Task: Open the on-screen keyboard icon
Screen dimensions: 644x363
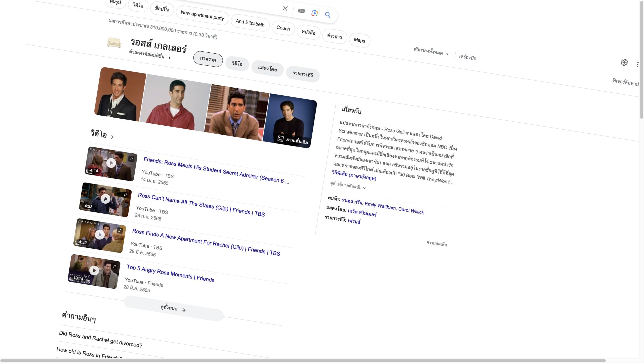Action: click(301, 11)
